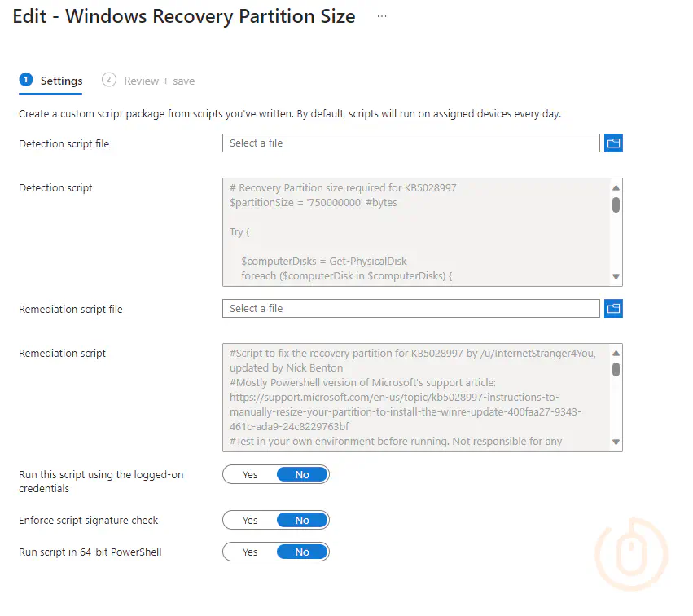Go to the Review + save tab
The width and height of the screenshot is (693, 616).
pyautogui.click(x=159, y=81)
